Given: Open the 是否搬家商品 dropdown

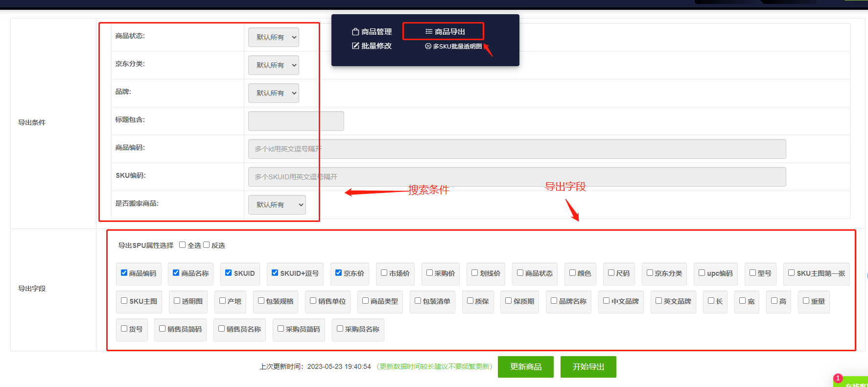Looking at the screenshot, I should pyautogui.click(x=277, y=205).
